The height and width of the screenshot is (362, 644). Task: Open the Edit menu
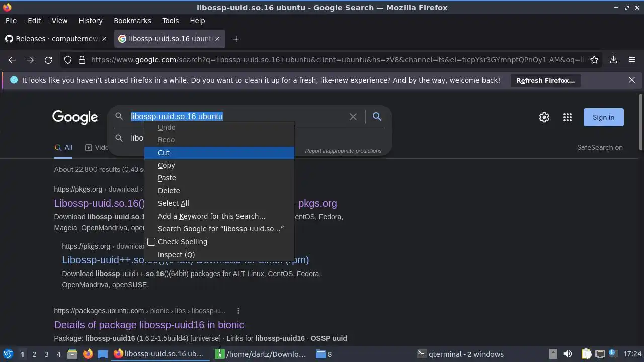pyautogui.click(x=34, y=21)
